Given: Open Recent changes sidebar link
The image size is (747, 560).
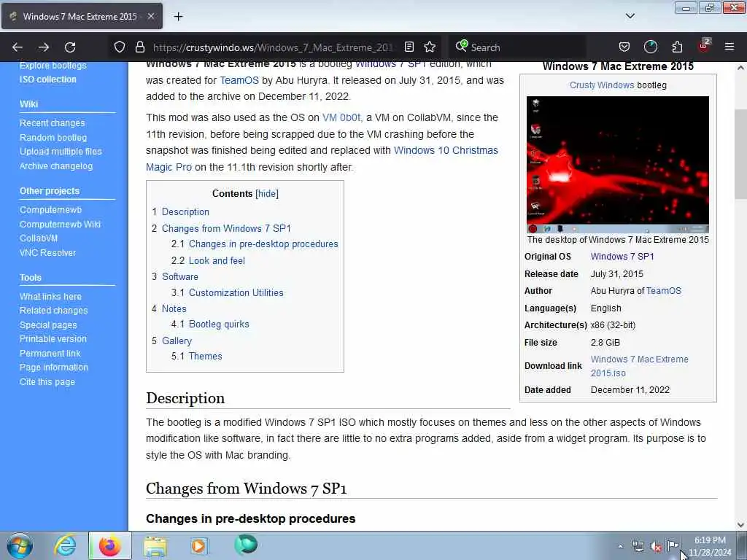Looking at the screenshot, I should pyautogui.click(x=52, y=122).
